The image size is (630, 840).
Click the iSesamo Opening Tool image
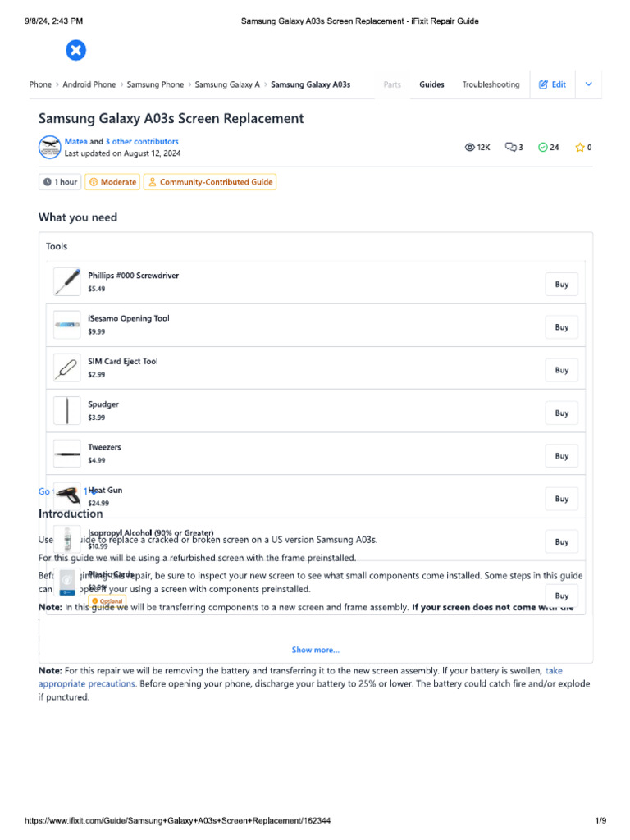click(67, 325)
